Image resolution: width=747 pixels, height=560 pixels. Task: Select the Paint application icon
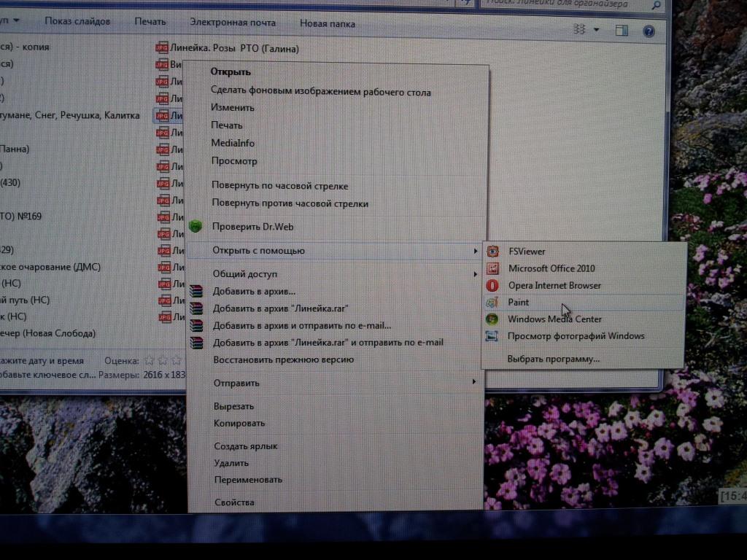point(493,302)
